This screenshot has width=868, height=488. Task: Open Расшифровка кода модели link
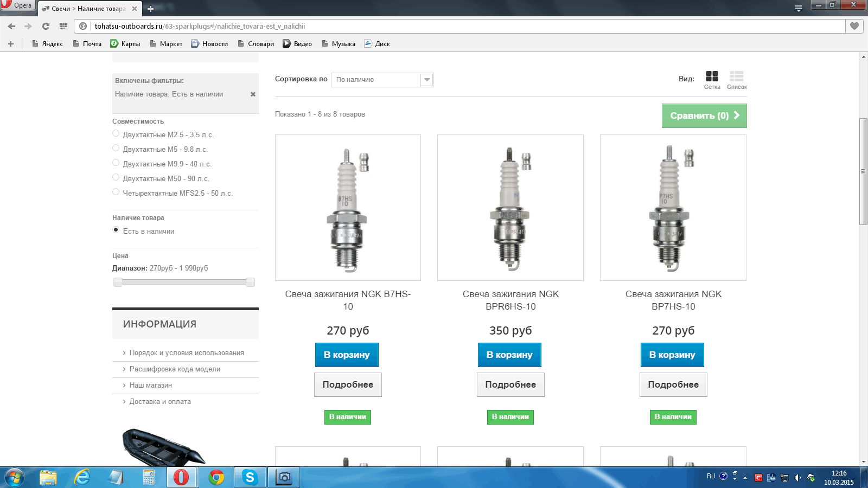pos(175,369)
